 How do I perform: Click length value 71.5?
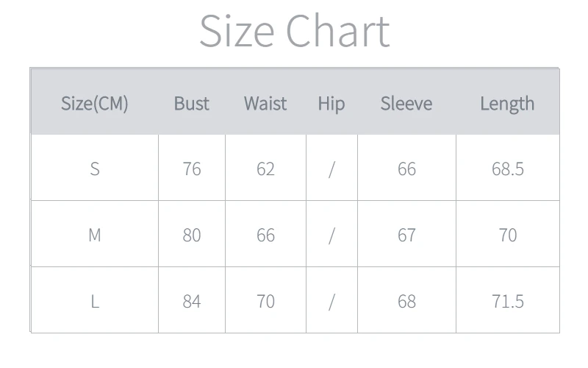507,301
